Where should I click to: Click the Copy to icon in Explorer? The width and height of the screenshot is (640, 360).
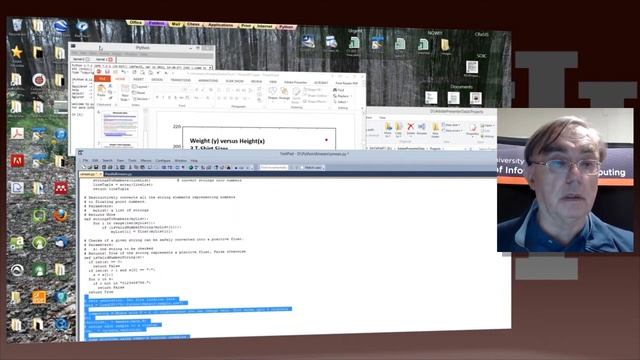(x=399, y=130)
